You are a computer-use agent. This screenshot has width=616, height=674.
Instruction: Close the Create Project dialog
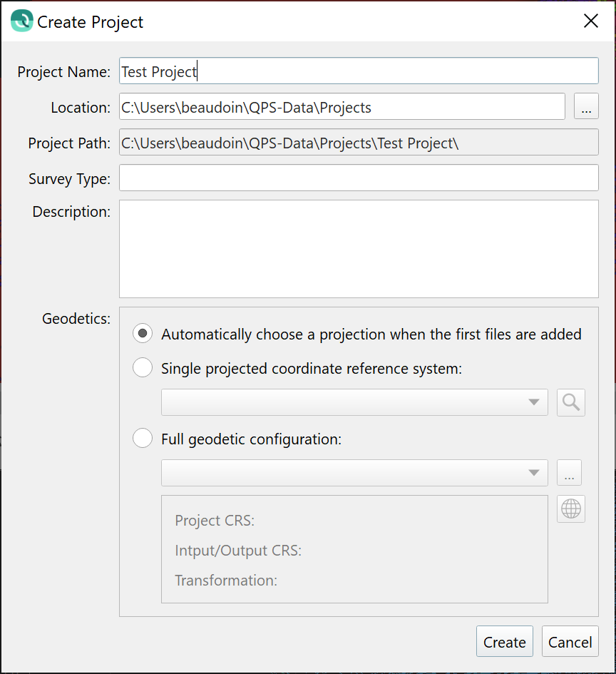[591, 21]
